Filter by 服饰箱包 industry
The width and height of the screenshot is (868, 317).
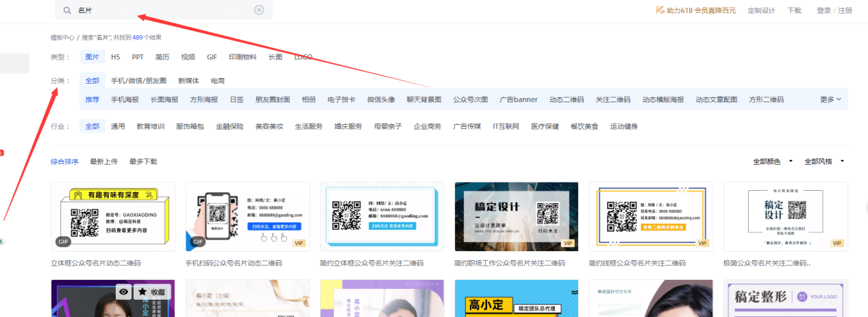click(x=190, y=126)
